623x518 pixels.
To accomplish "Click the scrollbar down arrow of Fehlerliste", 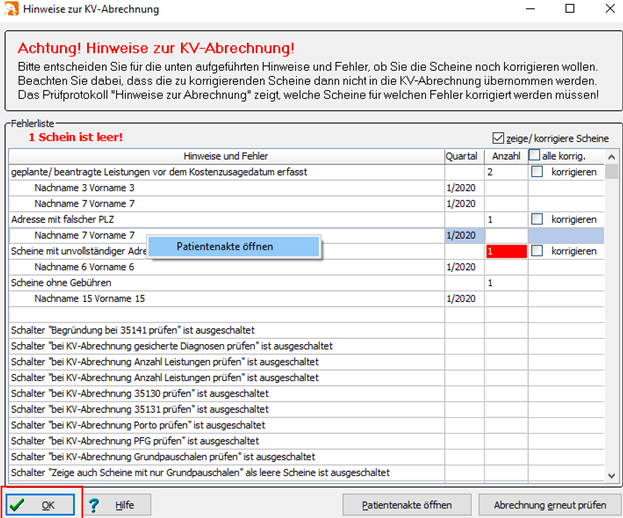I will (x=612, y=475).
